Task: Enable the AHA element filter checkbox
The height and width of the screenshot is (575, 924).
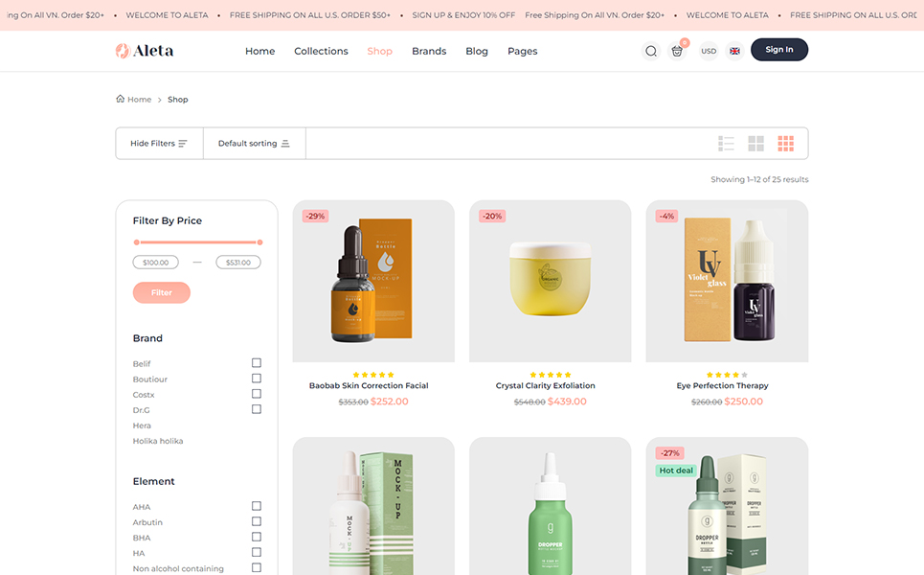Action: tap(257, 506)
